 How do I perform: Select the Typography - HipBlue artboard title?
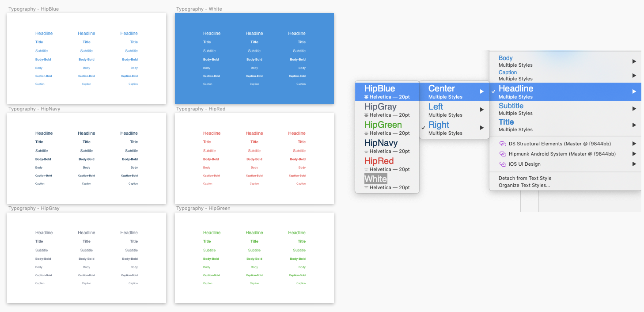pos(34,9)
